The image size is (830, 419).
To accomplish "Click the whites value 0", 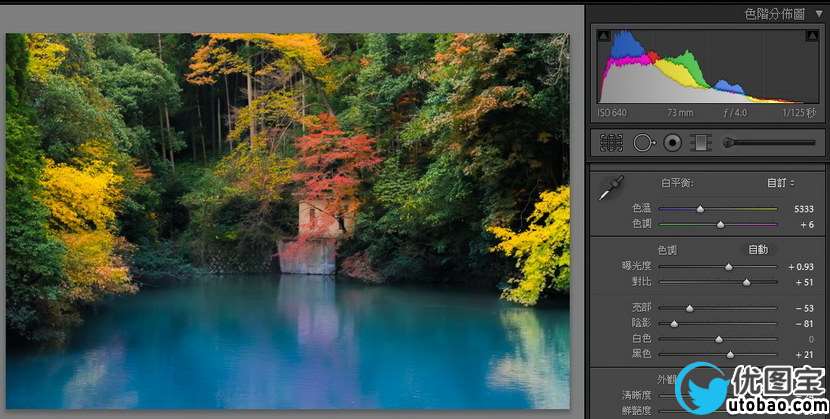I will click(811, 339).
